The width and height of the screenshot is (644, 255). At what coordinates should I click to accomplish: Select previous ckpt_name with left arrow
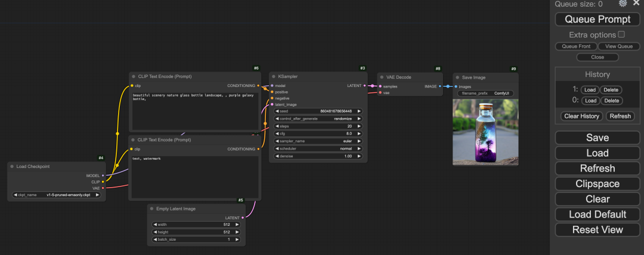pos(15,195)
